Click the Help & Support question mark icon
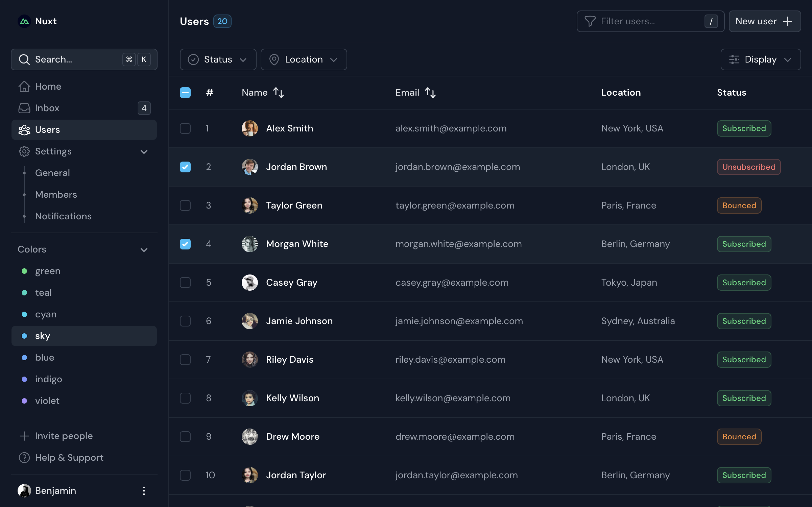 pyautogui.click(x=24, y=457)
